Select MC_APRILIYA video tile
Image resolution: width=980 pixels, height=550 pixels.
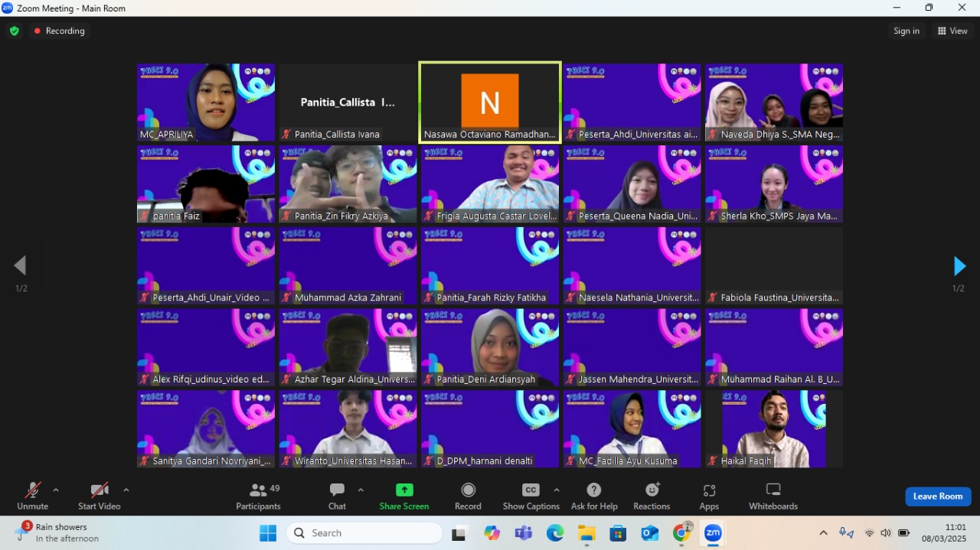click(206, 103)
